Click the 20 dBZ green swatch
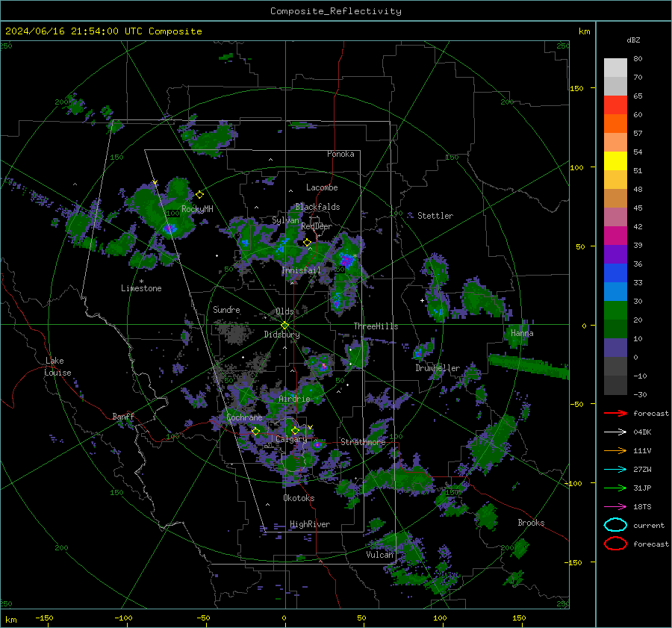The image size is (672, 628). click(615, 311)
